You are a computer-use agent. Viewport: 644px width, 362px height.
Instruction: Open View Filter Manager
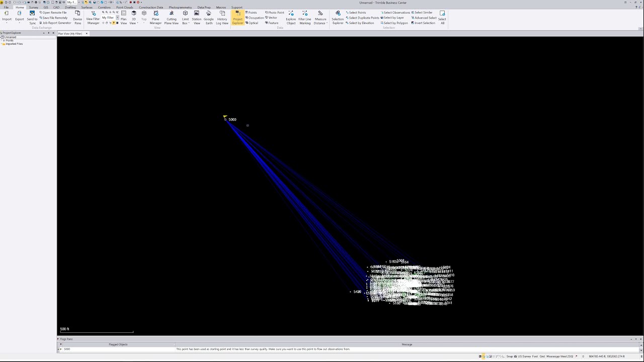pyautogui.click(x=93, y=17)
